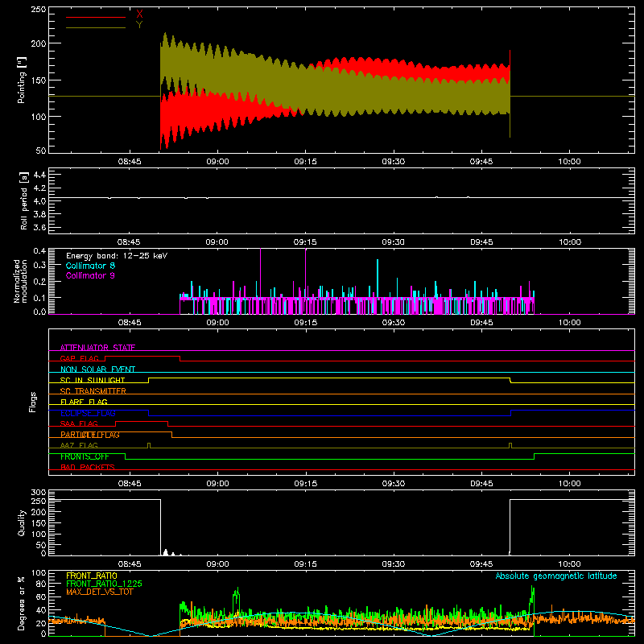Click the 4.4 value on the Roll period axis
644x644 pixels.
click(x=39, y=175)
